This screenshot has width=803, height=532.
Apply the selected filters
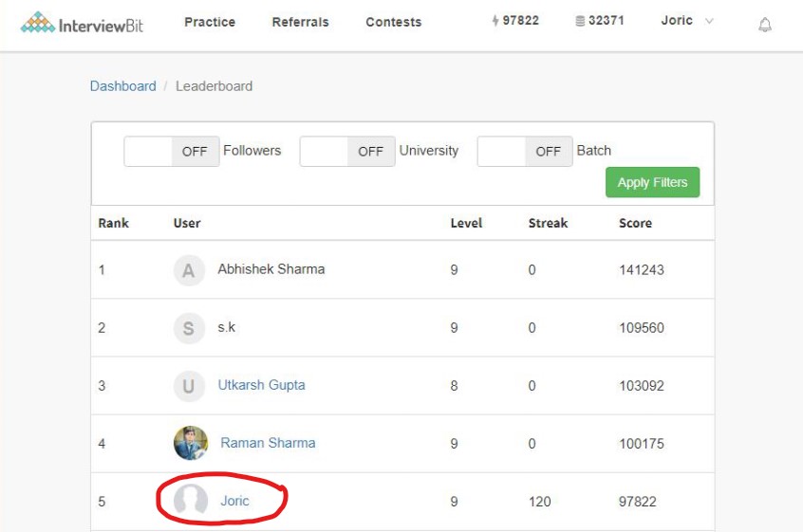pos(652,182)
